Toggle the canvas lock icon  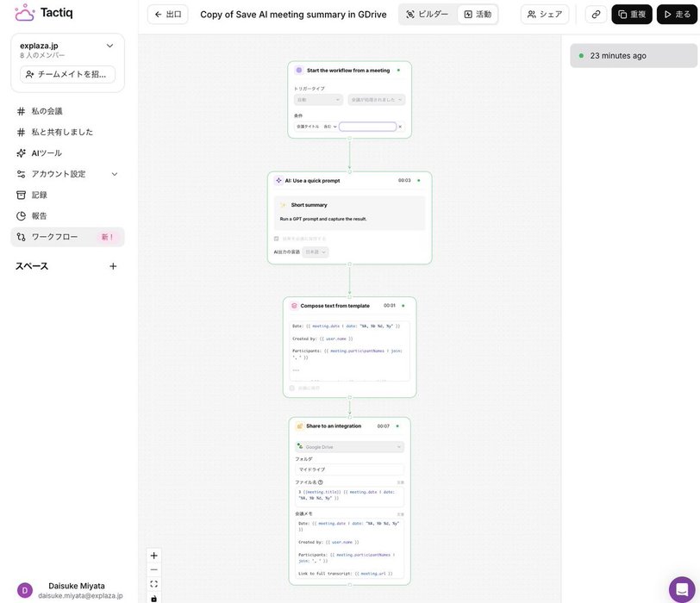click(x=154, y=598)
